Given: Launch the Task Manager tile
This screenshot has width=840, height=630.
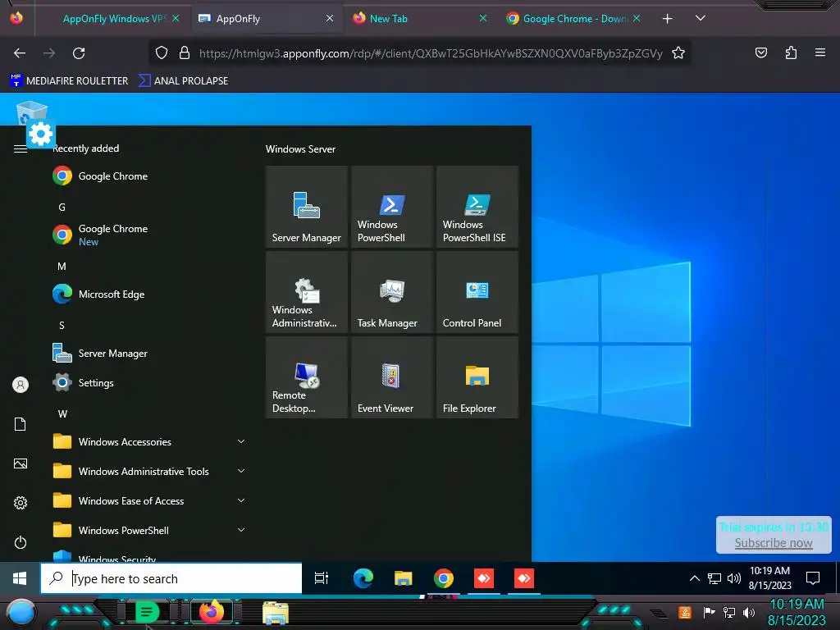Looking at the screenshot, I should pyautogui.click(x=391, y=292).
